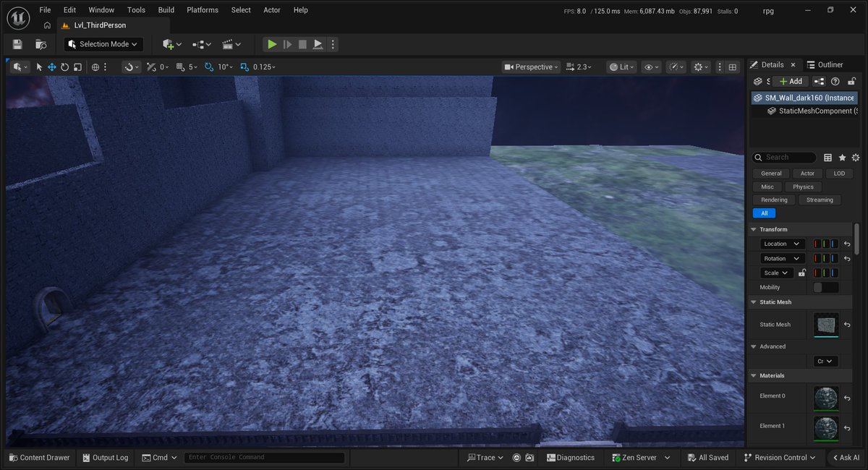This screenshot has height=470, width=868.
Task: Reset Rotation to default arrow
Action: pyautogui.click(x=847, y=259)
